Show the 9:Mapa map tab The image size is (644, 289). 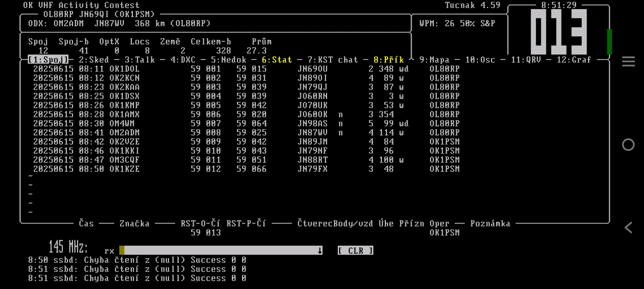pos(434,60)
